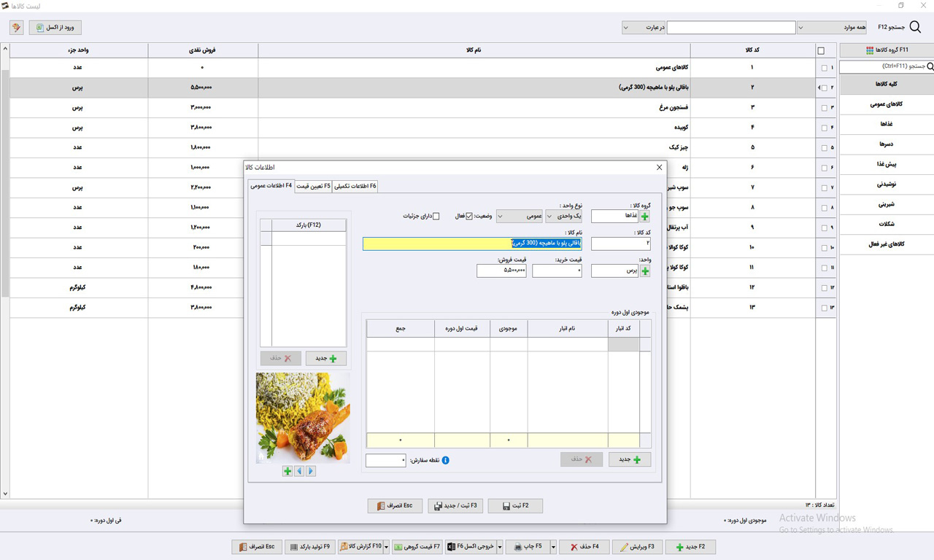Open the dropdown arrow next to F5 چاپ
Screen dimensions: 934x560
point(553,547)
